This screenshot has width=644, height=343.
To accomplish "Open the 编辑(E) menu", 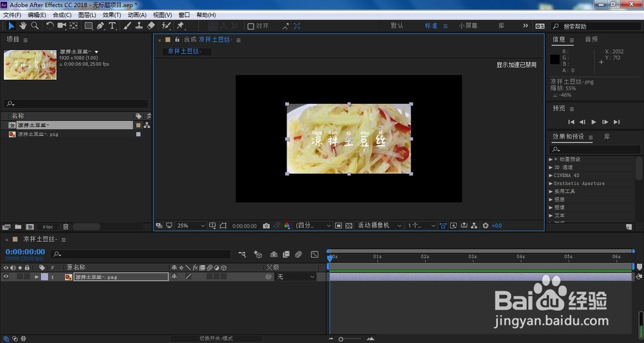I will click(x=37, y=15).
